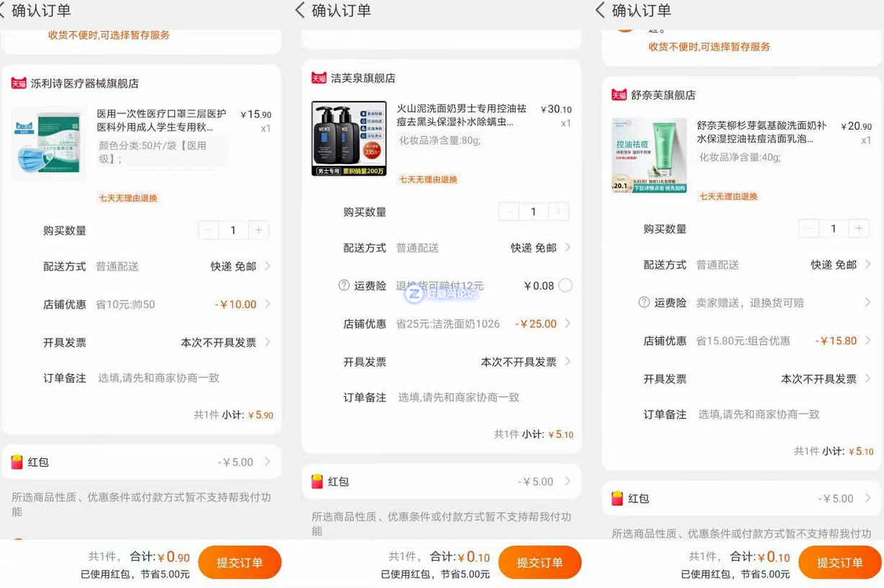The width and height of the screenshot is (884, 588).
Task: Expand 配送方式 options in the 泺利诗 order
Action: (268, 266)
